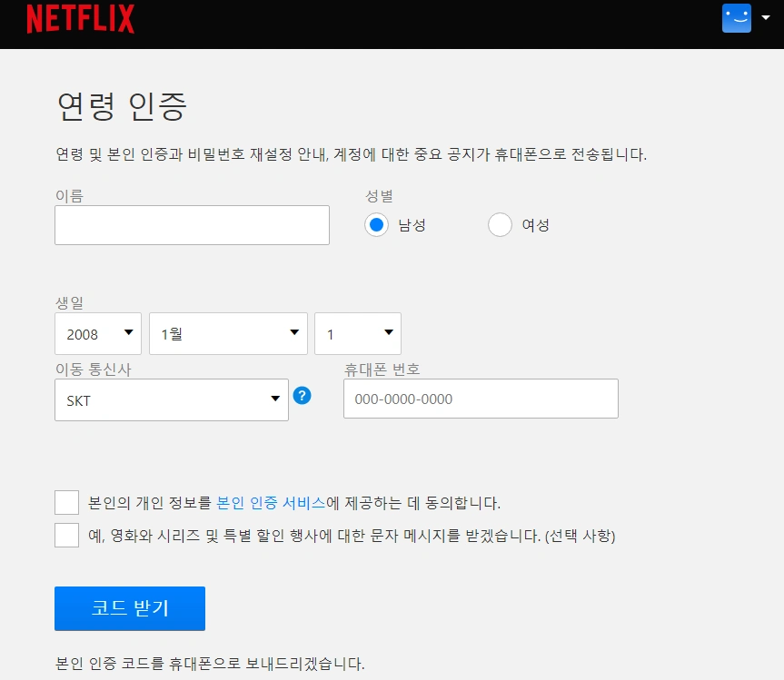Open the birth month dropdown showing 1월

[229, 334]
